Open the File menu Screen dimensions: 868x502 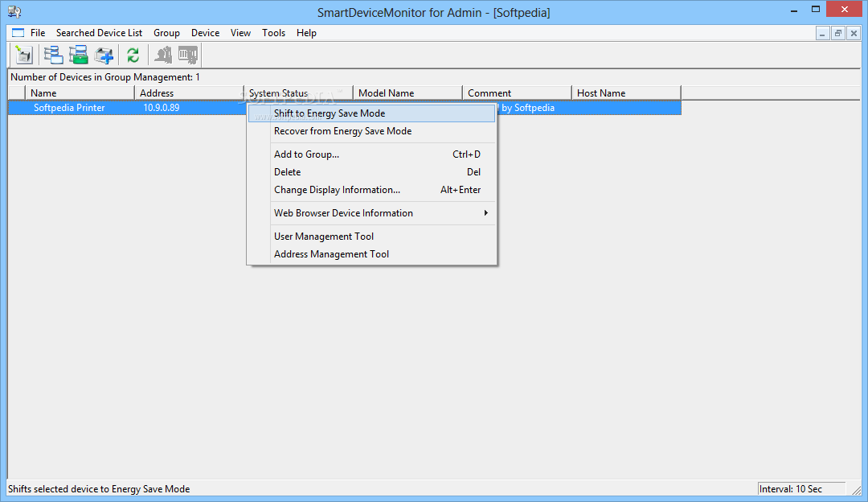point(38,33)
